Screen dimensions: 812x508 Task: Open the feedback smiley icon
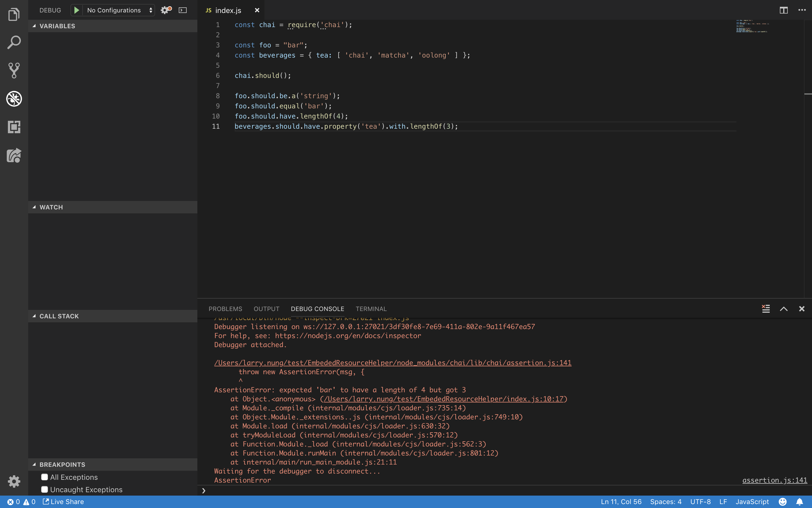tap(782, 502)
